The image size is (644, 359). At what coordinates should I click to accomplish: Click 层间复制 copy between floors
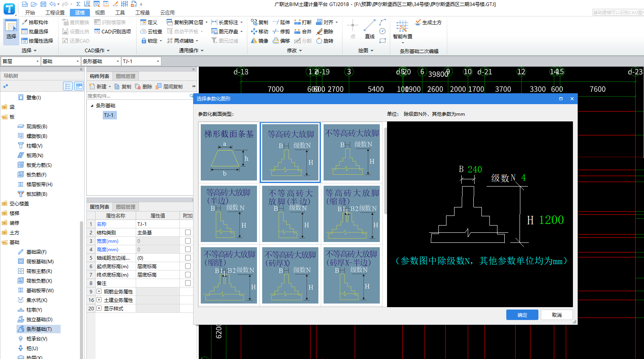169,86
